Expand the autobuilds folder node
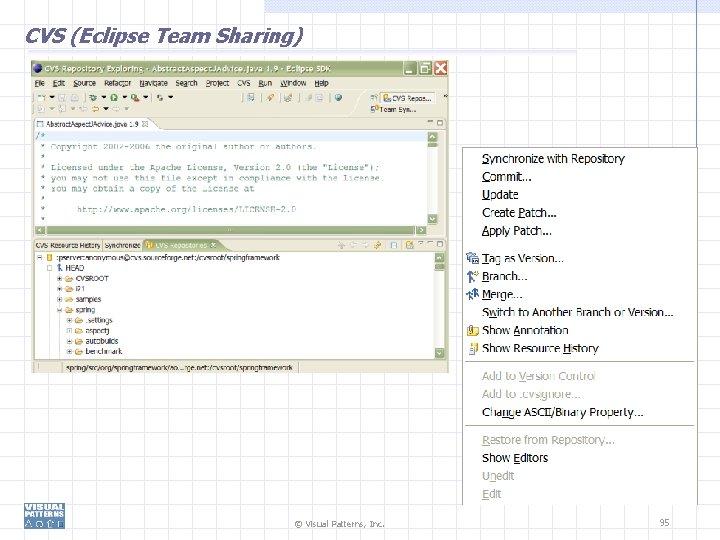Image resolution: width=720 pixels, height=540 pixels. pos(69,341)
